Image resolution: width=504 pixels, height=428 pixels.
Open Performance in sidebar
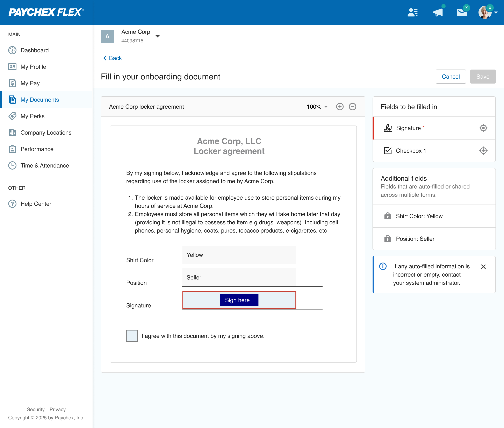46,149
